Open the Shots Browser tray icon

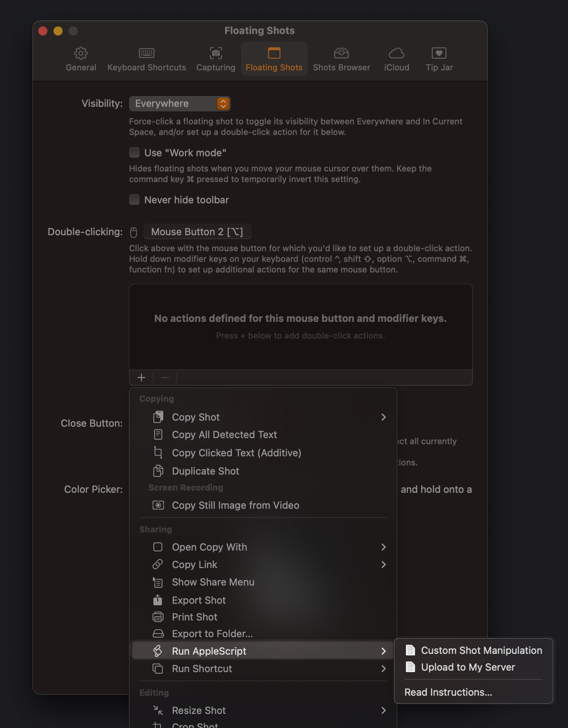coord(341,53)
